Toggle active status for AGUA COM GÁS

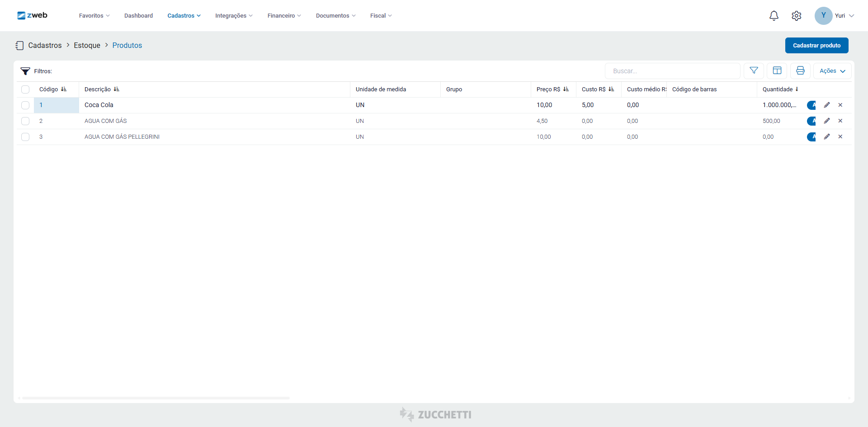(x=812, y=121)
